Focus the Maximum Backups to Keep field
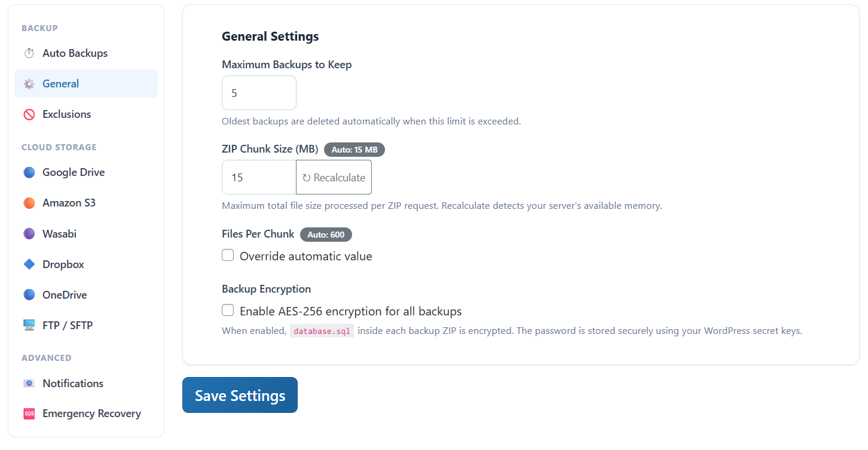The height and width of the screenshot is (450, 868). (x=259, y=93)
